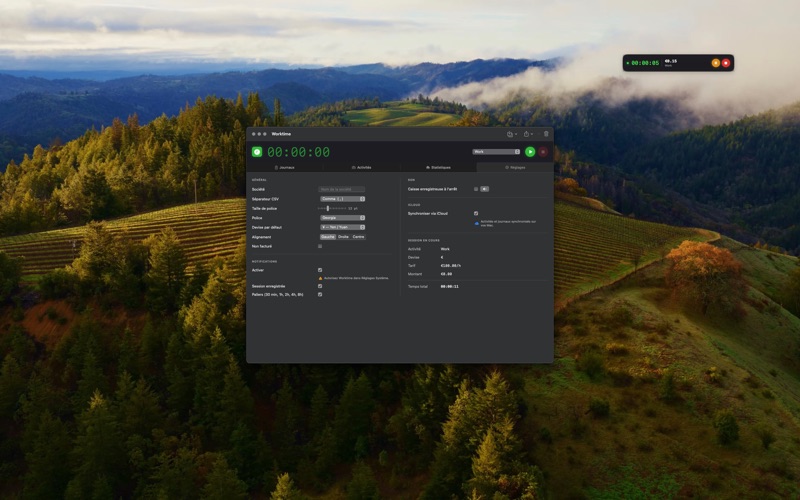Screen dimensions: 800x500
Task: Click the amount text in floating widget
Action: pos(671,61)
